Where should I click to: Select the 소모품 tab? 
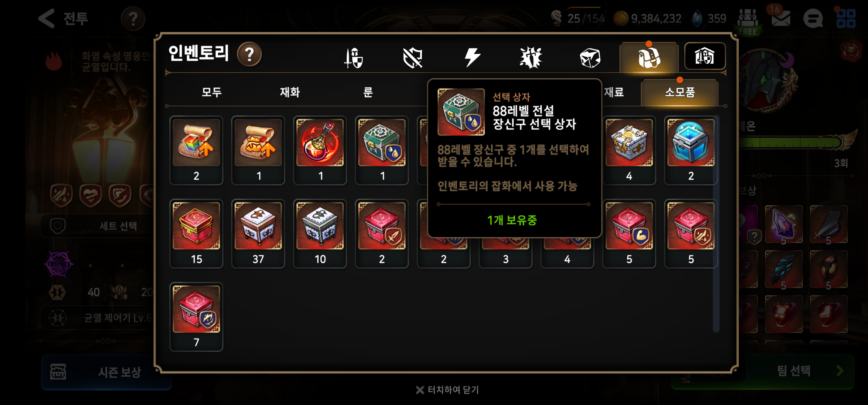coord(679,92)
